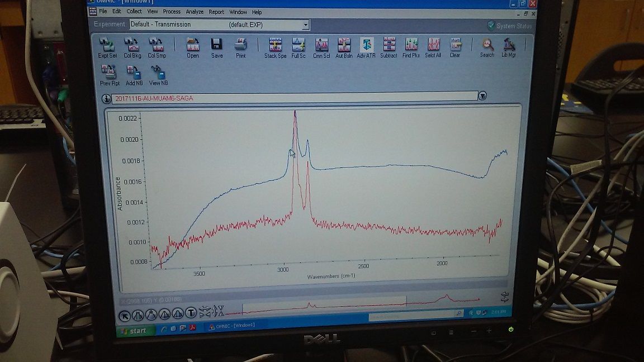This screenshot has width=644, height=362.
Task: Select all spectra with Selct All
Action: [x=433, y=47]
